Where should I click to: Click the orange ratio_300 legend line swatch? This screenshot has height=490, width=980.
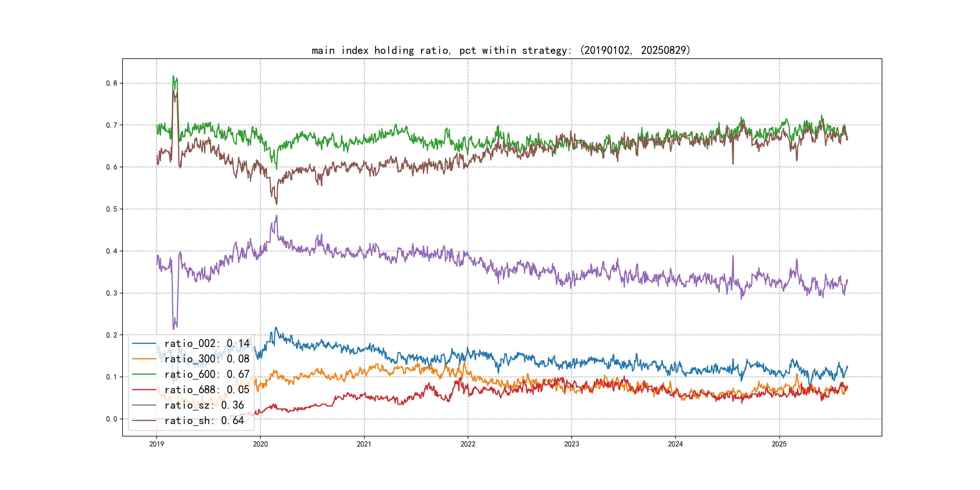point(144,359)
